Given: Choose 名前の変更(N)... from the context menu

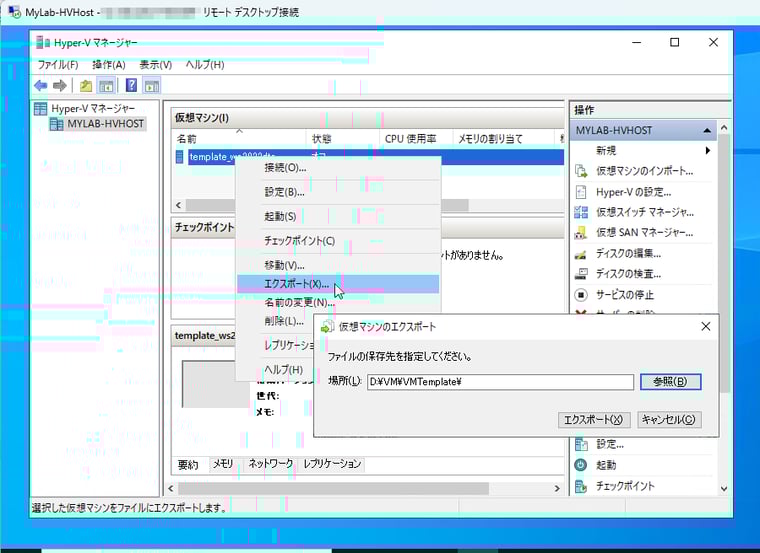Looking at the screenshot, I should (x=338, y=302).
